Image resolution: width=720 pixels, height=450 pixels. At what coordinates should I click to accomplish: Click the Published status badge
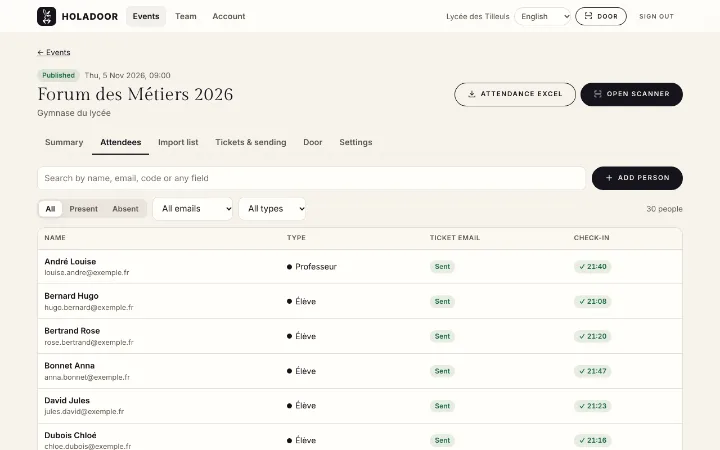pyautogui.click(x=58, y=75)
